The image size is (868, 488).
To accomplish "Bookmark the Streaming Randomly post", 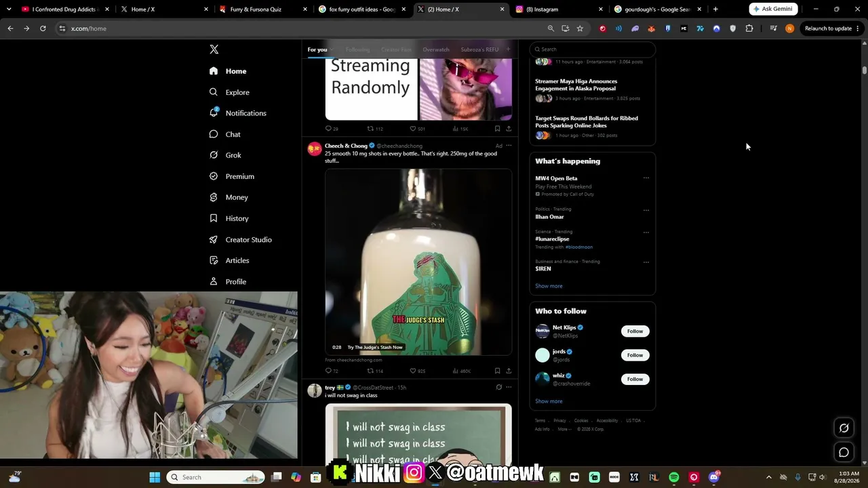I will [497, 128].
